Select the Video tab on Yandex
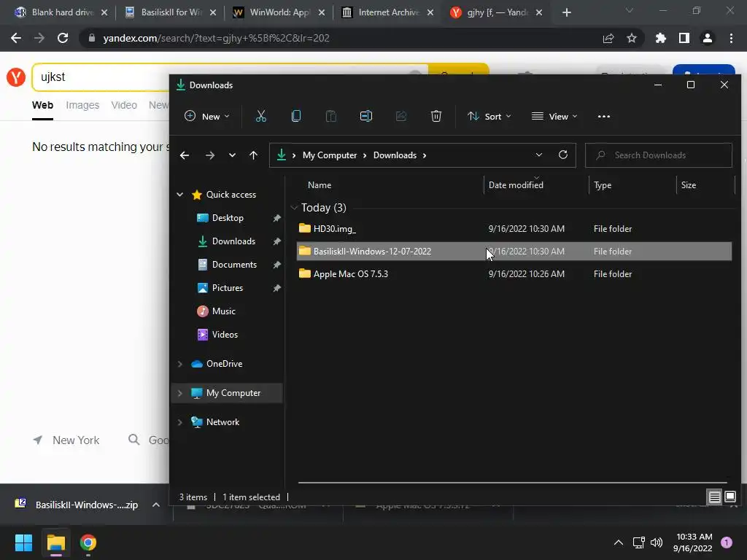The image size is (747, 560). coord(124,105)
